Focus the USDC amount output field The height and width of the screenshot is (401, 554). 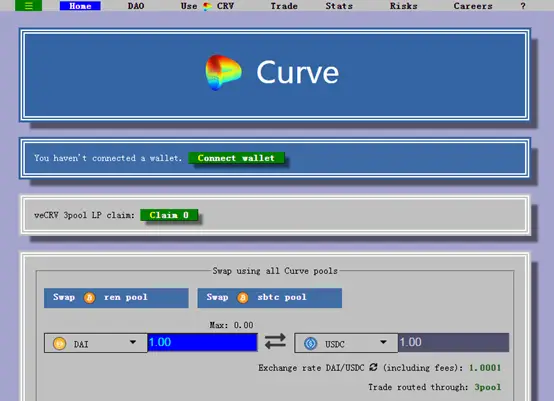(453, 342)
